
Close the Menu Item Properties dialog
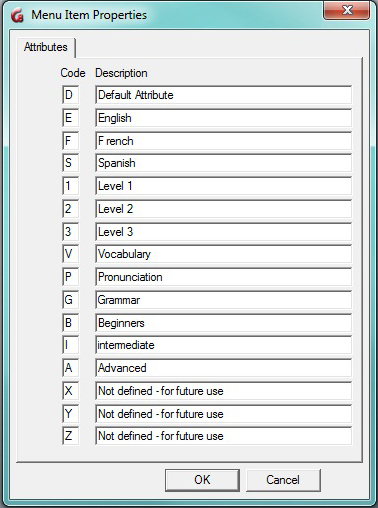click(x=346, y=10)
